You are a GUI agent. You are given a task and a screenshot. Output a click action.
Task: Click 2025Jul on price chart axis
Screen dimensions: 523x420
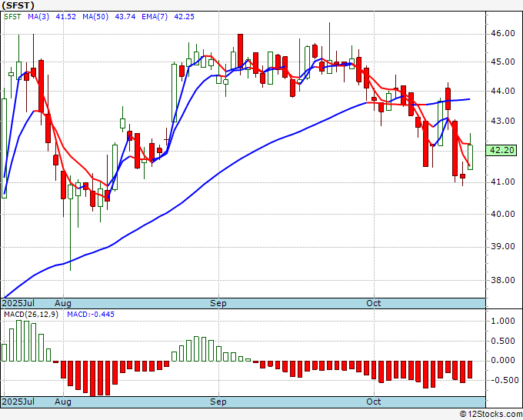point(18,303)
